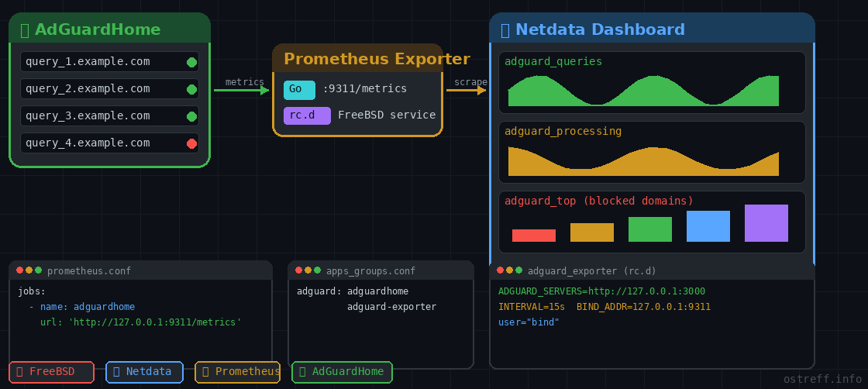Click the blue bar in adguard_top chart

pos(708,226)
